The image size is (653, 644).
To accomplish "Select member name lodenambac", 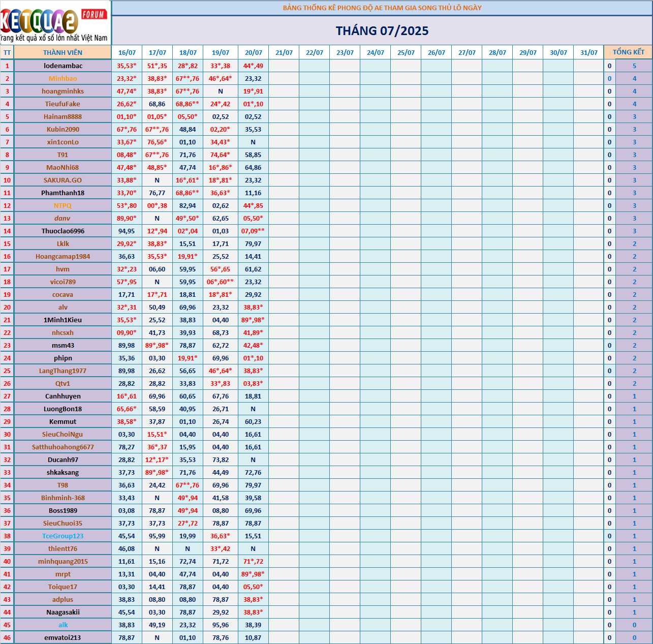I will click(63, 66).
